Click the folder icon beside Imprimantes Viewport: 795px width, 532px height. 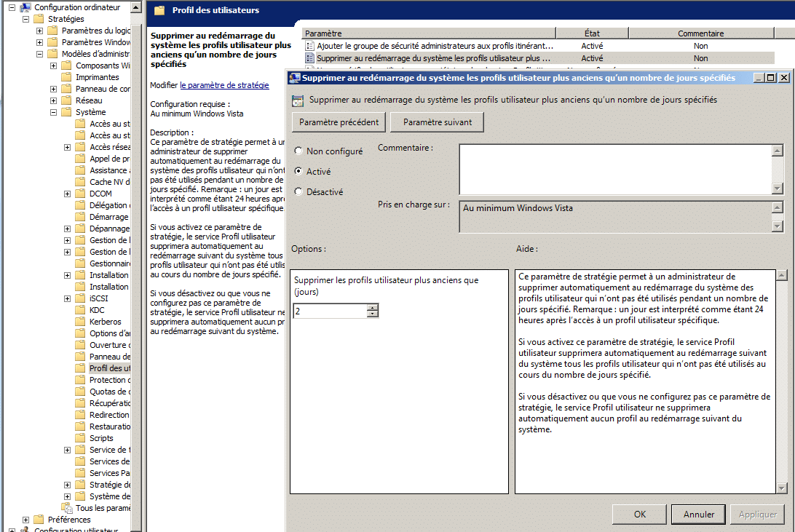tap(66, 77)
